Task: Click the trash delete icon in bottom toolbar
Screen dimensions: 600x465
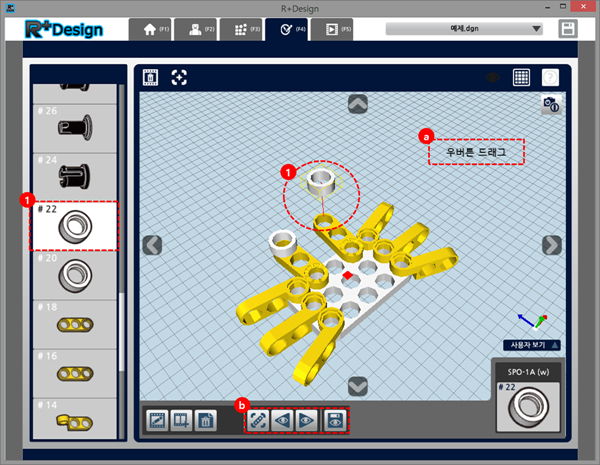Action: click(x=204, y=421)
